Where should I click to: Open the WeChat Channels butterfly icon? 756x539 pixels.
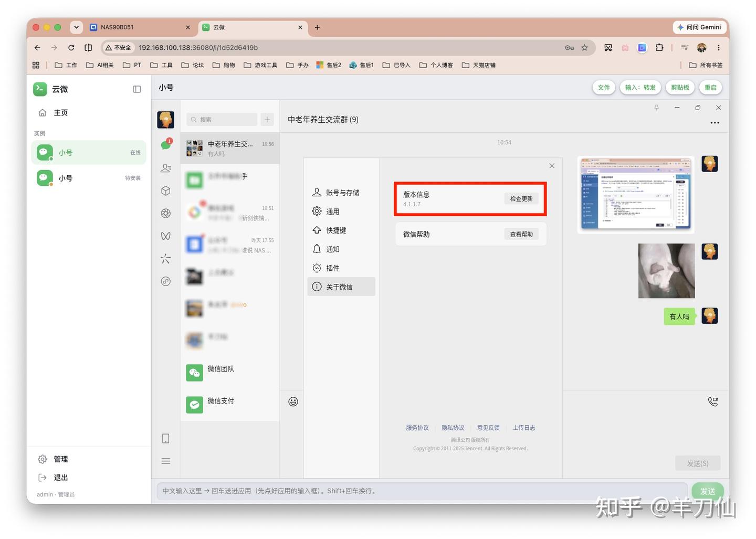pos(166,236)
